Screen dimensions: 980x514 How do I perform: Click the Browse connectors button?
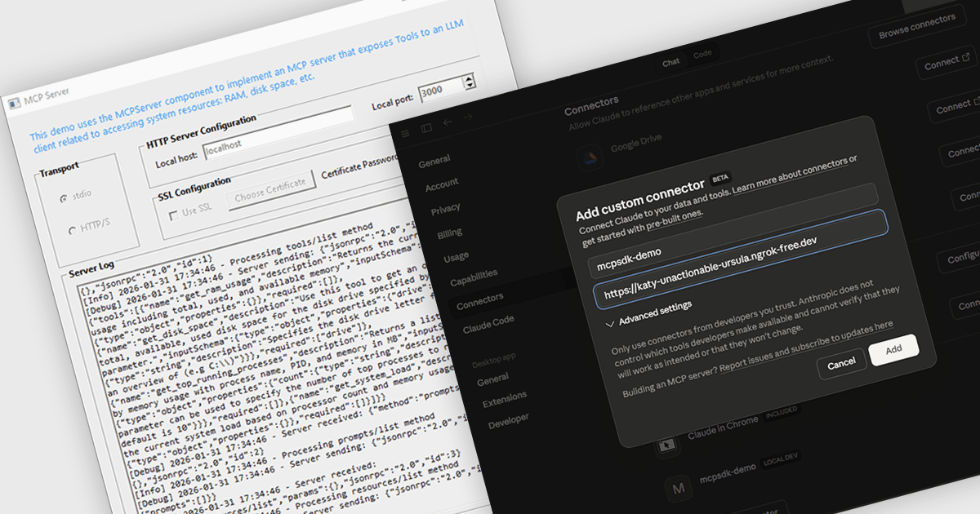pos(916,26)
